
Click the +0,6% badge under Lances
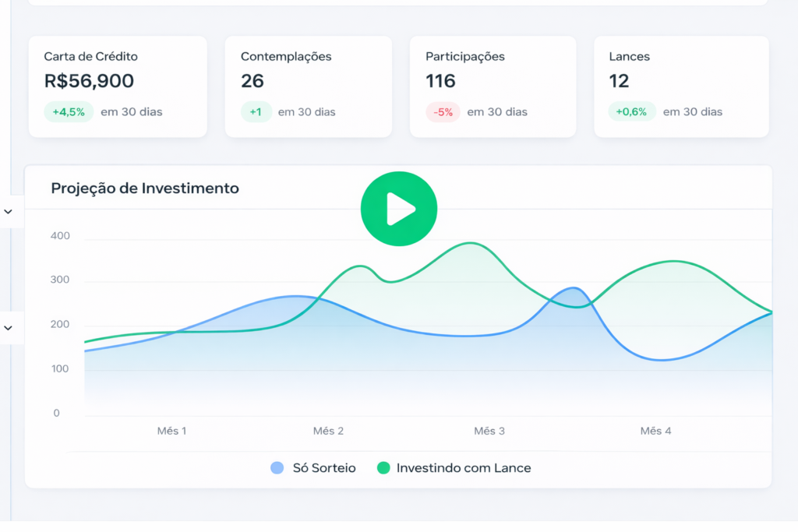tap(631, 111)
